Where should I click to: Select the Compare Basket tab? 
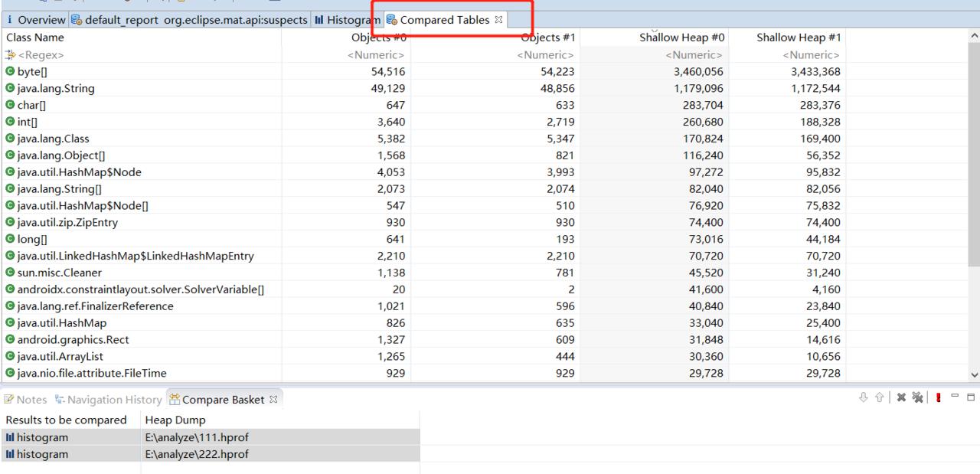223,400
